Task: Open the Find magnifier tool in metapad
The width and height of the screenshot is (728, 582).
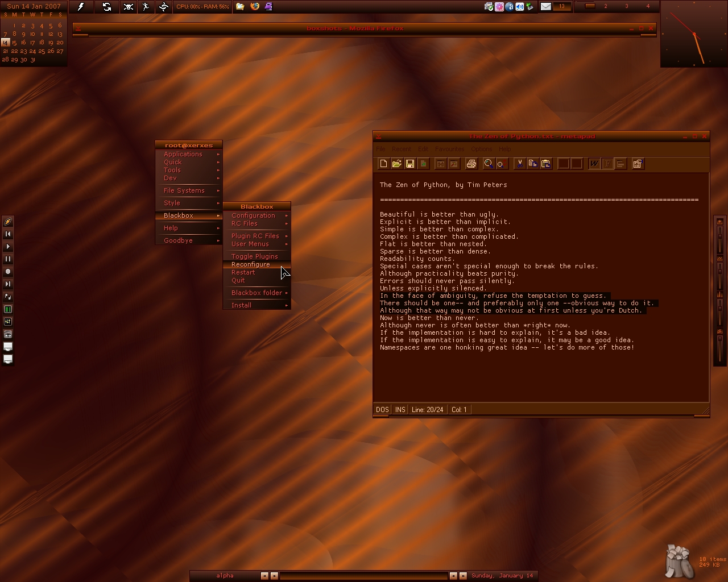Action: coord(488,164)
